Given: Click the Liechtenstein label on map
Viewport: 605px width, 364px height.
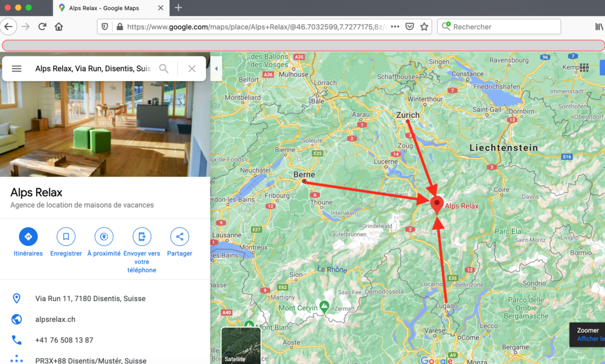Looking at the screenshot, I should pyautogui.click(x=503, y=148).
